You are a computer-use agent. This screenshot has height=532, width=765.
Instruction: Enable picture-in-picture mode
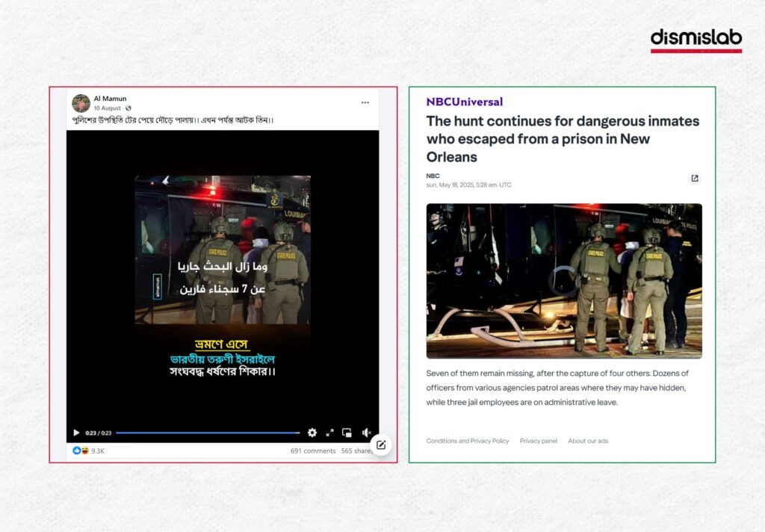coord(347,433)
